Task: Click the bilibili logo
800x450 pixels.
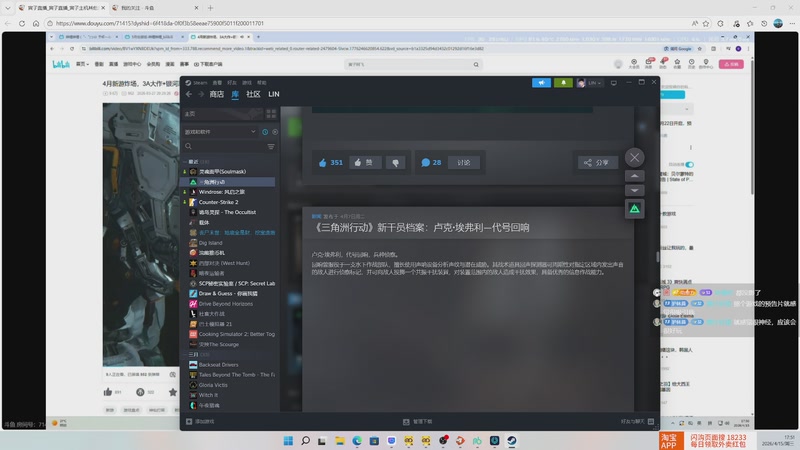Action: [61, 64]
